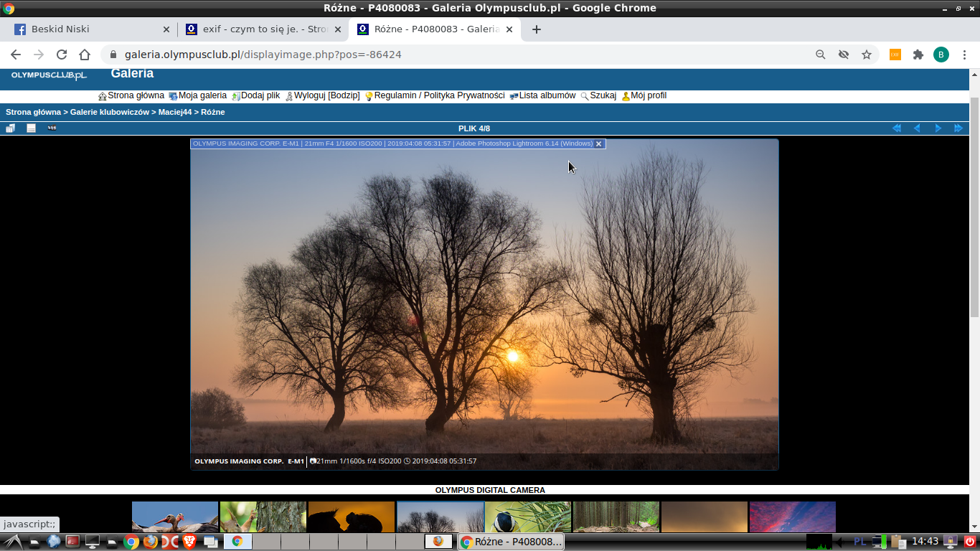Close the EXIF info overlay bar
Screen dimensions: 980x551
598,144
